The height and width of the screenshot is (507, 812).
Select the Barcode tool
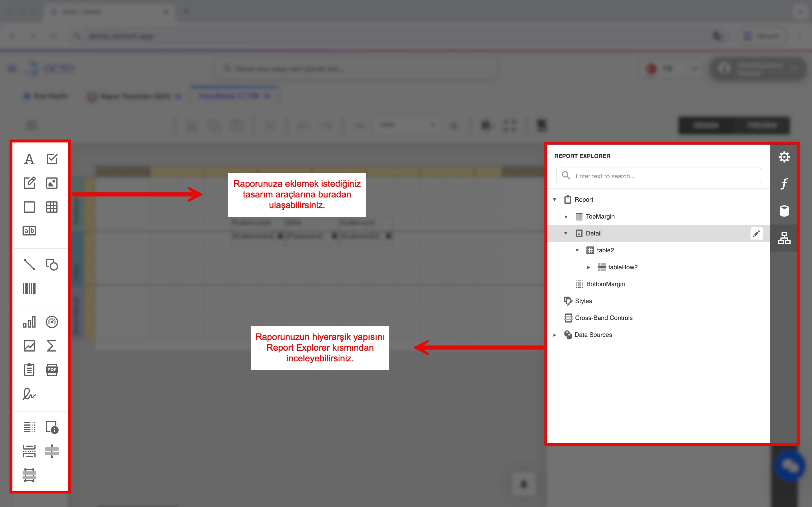tap(29, 288)
